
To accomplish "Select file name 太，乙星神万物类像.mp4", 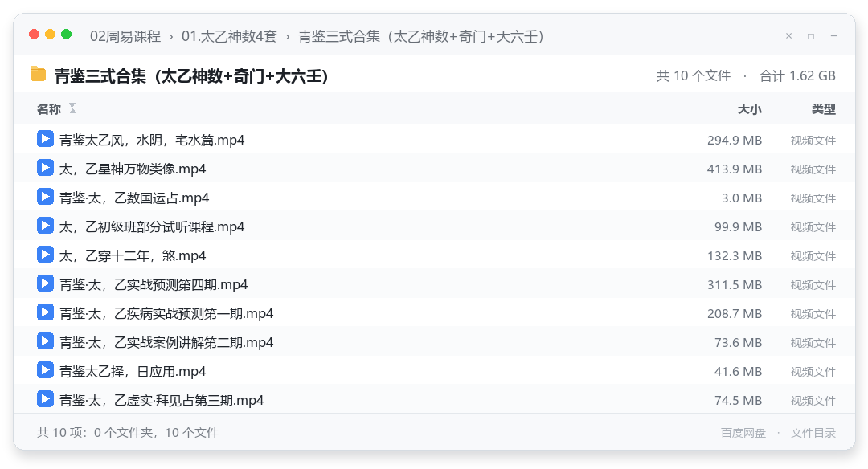I will pyautogui.click(x=133, y=169).
